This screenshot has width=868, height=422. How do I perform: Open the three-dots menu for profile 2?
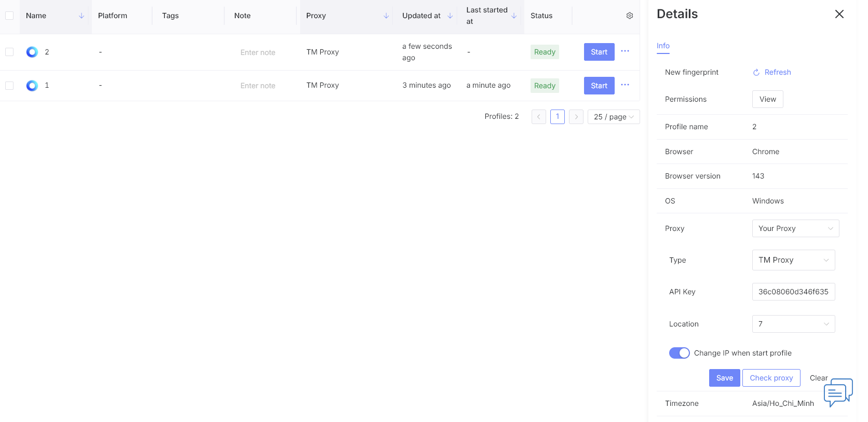tap(625, 51)
